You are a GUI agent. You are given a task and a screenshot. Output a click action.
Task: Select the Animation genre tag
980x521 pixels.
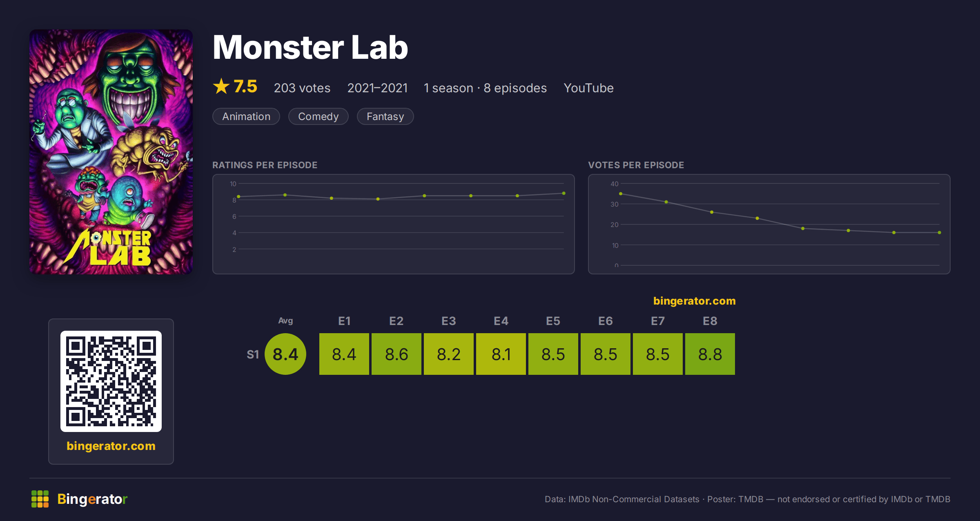coord(246,116)
